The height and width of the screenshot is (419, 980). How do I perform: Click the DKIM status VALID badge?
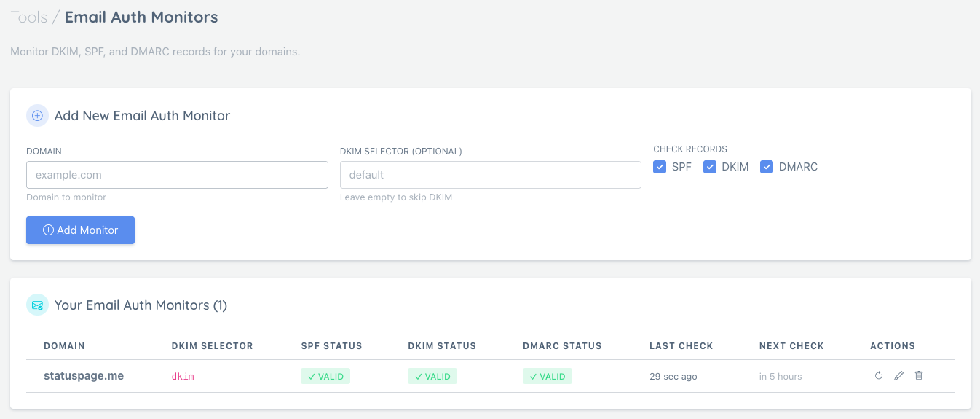point(432,377)
